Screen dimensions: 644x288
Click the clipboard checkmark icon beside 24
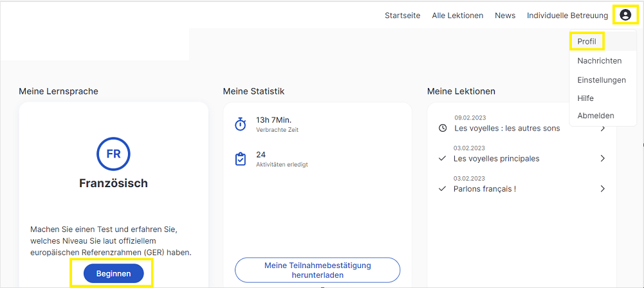(x=240, y=159)
